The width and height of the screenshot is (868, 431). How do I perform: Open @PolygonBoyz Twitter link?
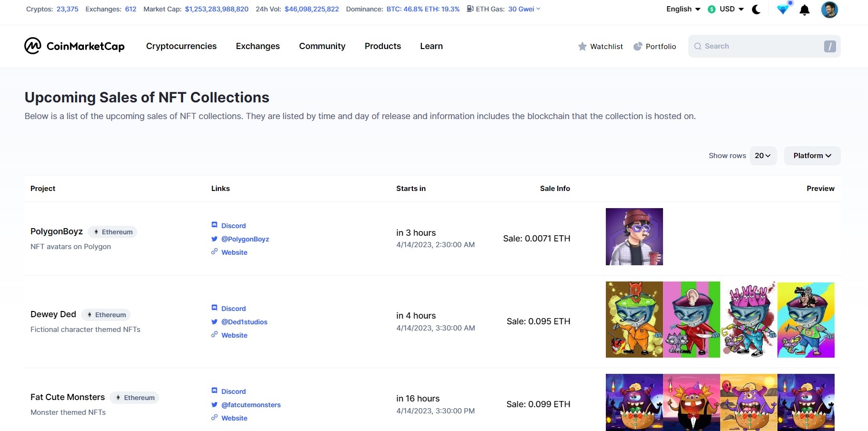pyautogui.click(x=245, y=239)
